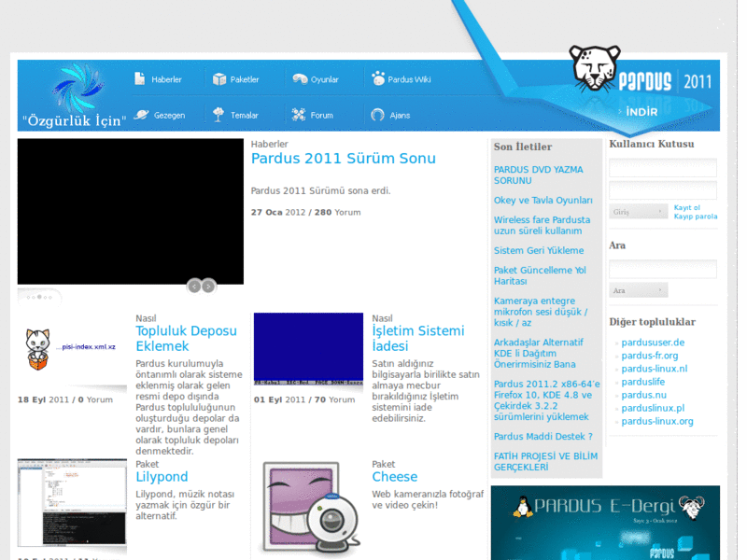Open Sistem Geri Yükleme post
Image resolution: width=747 pixels, height=560 pixels.
(x=539, y=250)
